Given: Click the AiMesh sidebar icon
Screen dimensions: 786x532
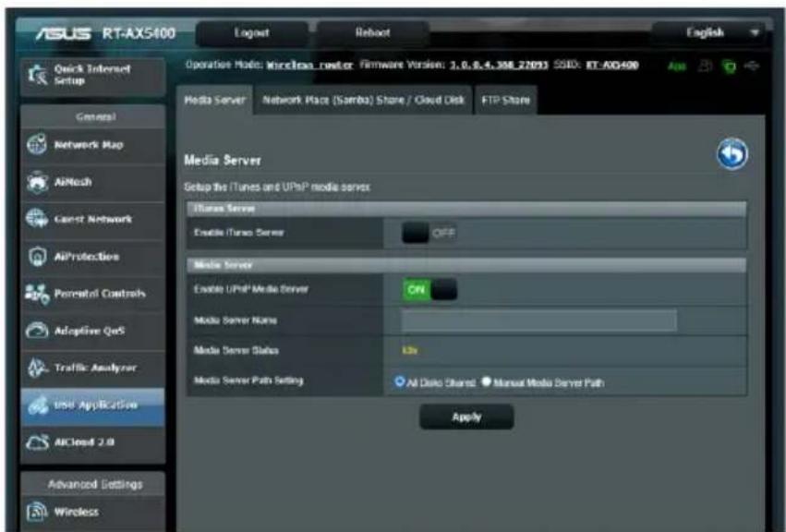Looking at the screenshot, I should (x=37, y=182).
